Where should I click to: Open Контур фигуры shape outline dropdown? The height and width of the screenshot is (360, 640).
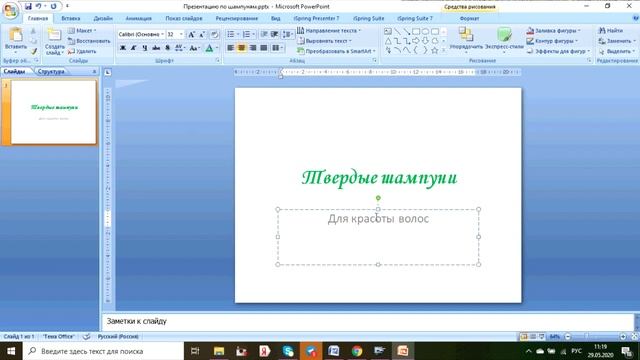[552, 41]
